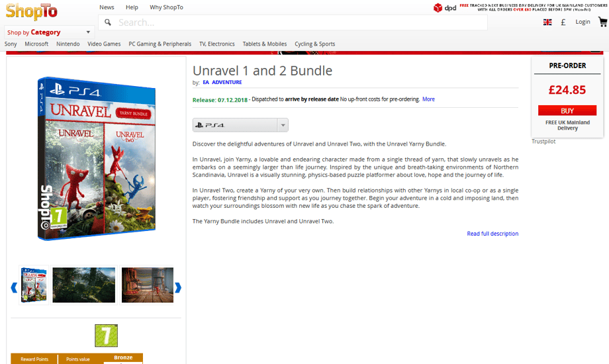Click the Bronze reward tier tab

pos(123,357)
